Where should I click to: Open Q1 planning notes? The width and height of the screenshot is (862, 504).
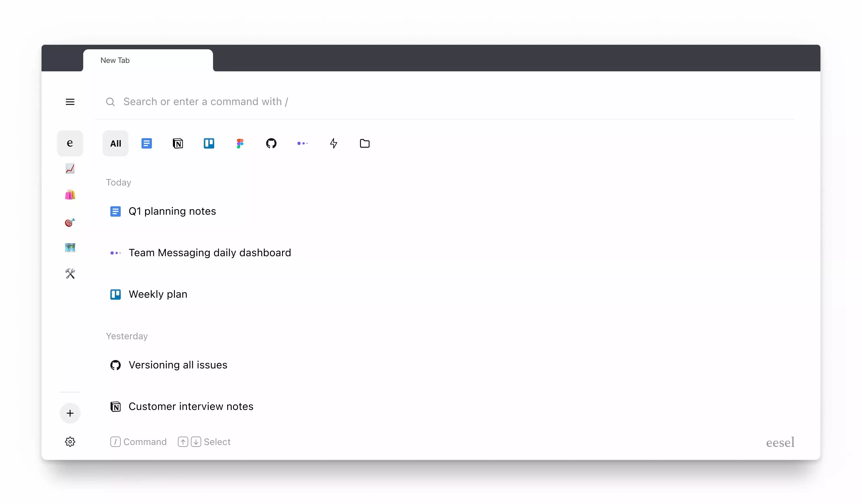[x=172, y=211]
